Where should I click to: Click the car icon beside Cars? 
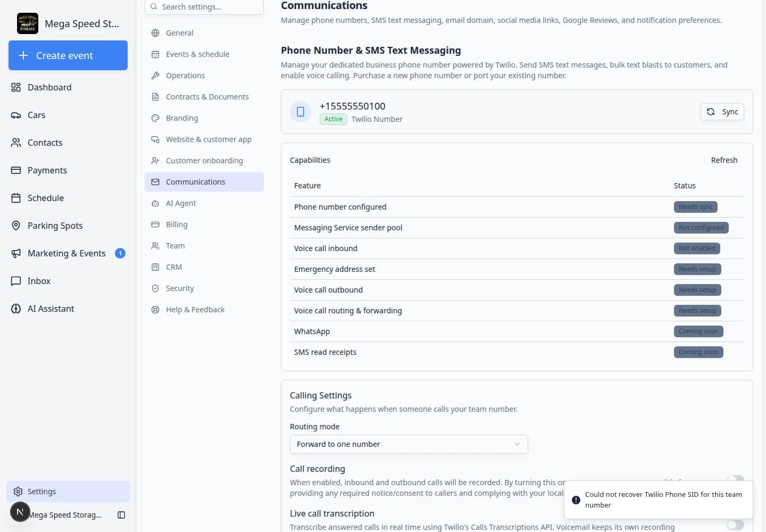(x=16, y=115)
